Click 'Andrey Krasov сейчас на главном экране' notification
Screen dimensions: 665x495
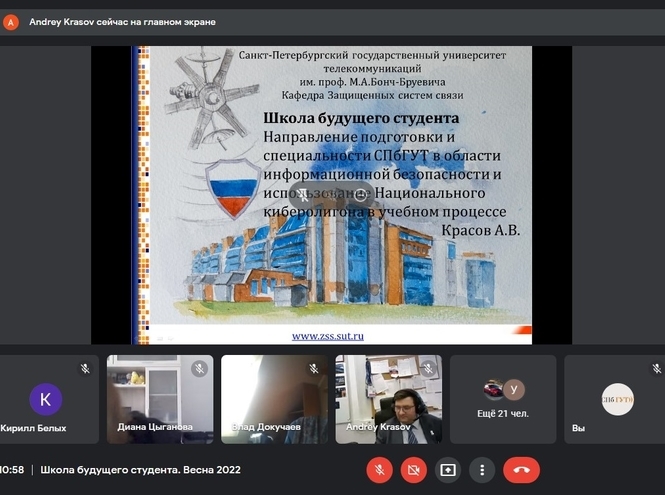(x=122, y=22)
